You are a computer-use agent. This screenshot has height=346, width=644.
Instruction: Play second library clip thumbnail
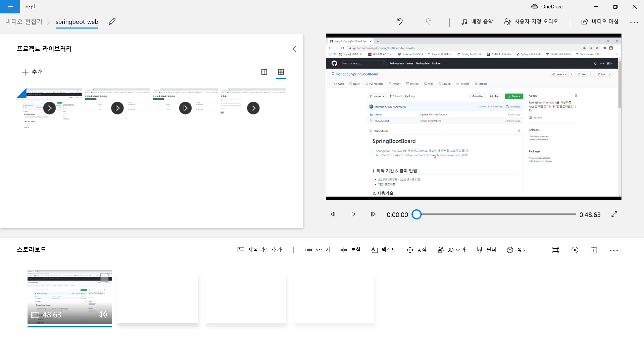117,108
